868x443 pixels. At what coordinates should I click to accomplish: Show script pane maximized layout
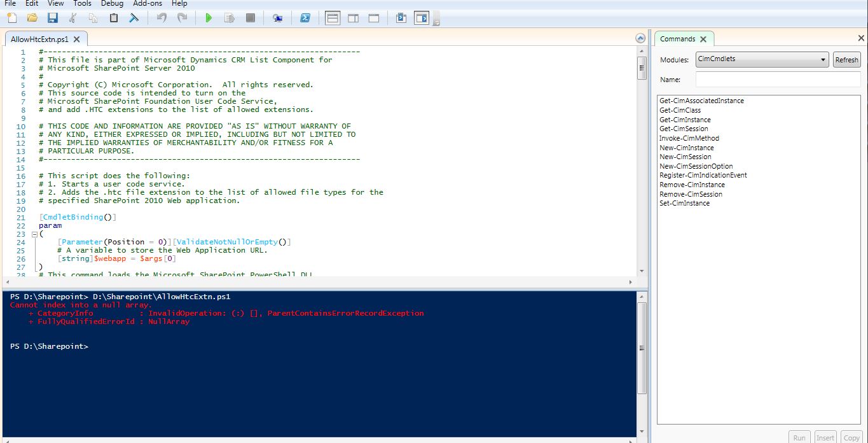(374, 18)
